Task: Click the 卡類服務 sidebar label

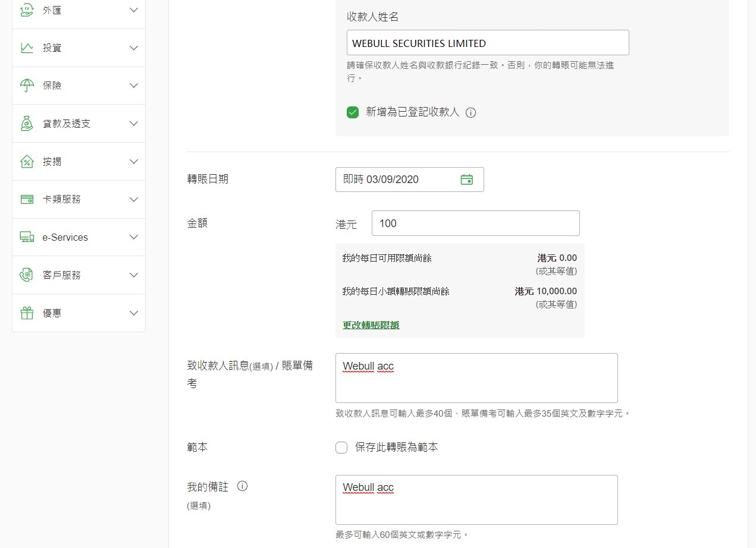Action: 62,200
